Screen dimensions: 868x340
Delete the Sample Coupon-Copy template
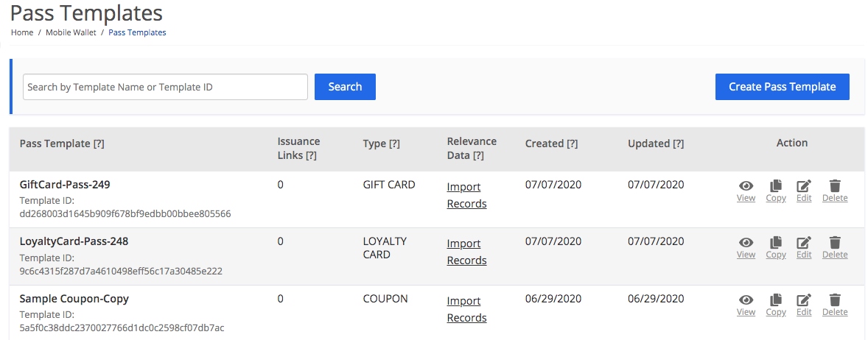(835, 304)
